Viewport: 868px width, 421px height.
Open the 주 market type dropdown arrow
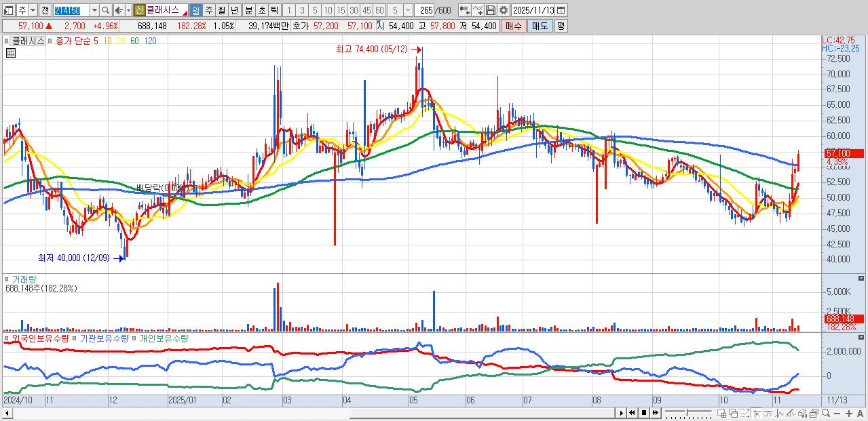click(33, 10)
